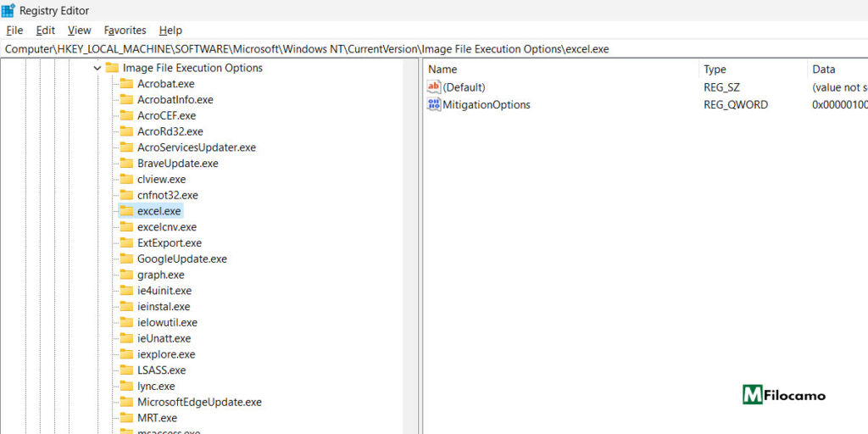Click the BraveUpdate.exe folder icon
868x434 pixels.
[x=127, y=164]
